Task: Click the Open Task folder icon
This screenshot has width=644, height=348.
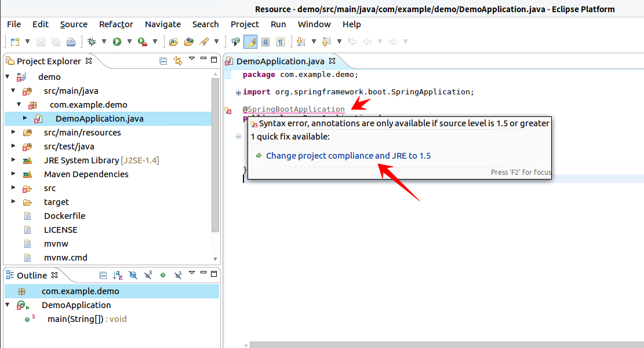Action: click(189, 42)
